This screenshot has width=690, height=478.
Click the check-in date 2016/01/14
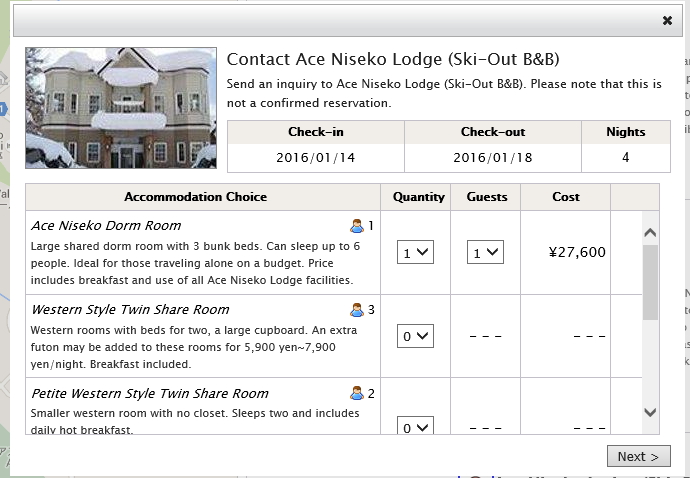pos(316,158)
